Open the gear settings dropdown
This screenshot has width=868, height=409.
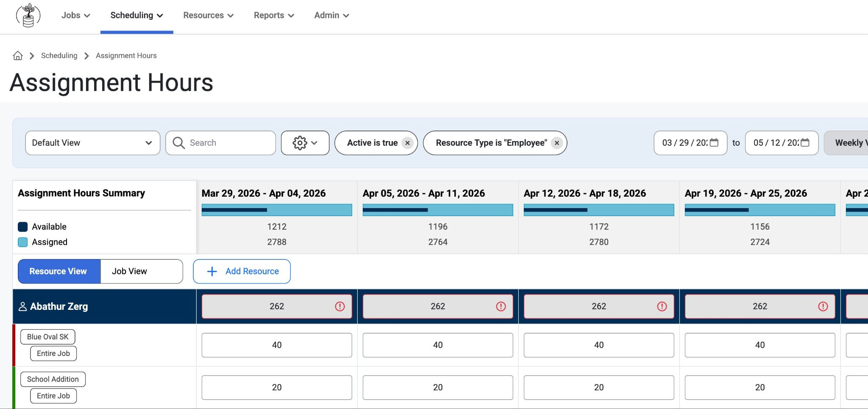305,143
